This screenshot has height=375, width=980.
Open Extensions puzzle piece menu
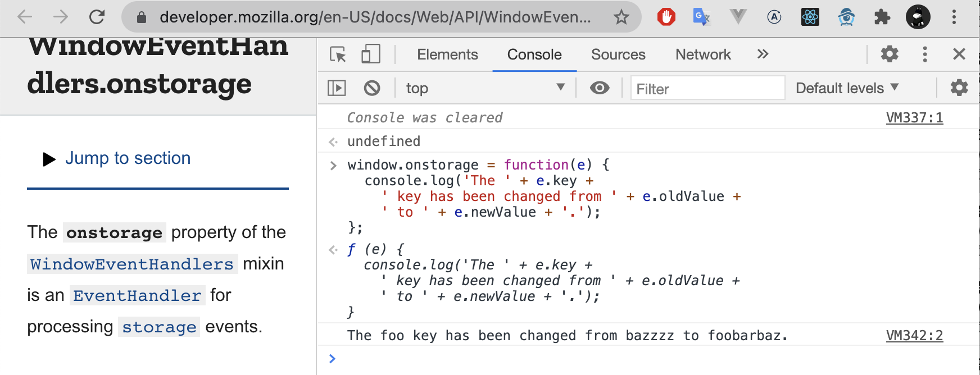coord(882,17)
